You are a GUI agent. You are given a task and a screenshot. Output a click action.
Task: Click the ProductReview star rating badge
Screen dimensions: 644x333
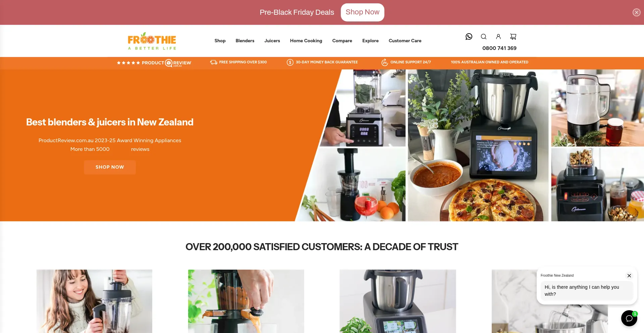click(x=154, y=63)
